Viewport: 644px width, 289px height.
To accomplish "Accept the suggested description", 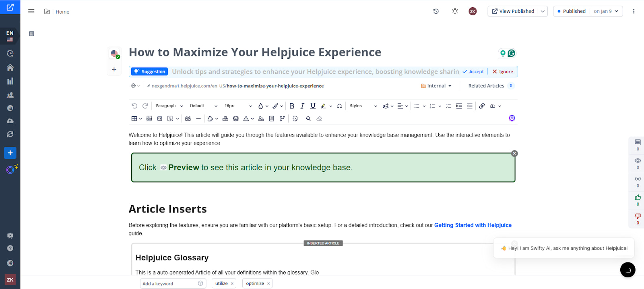I will (473, 71).
